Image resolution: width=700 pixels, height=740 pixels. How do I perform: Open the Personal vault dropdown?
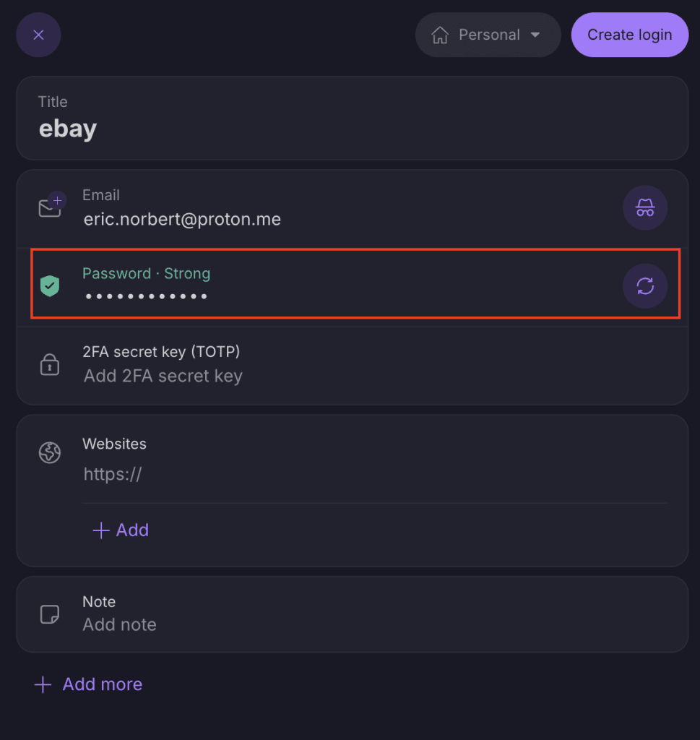(488, 35)
